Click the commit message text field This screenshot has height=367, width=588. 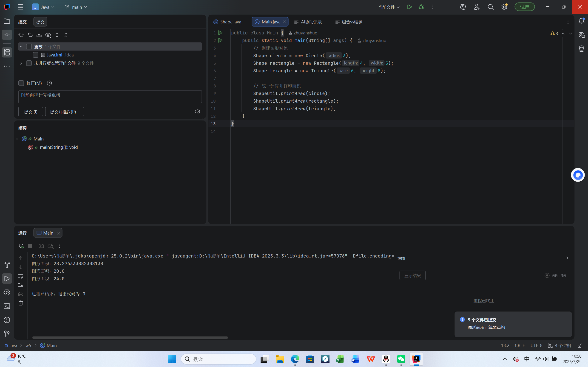(110, 97)
